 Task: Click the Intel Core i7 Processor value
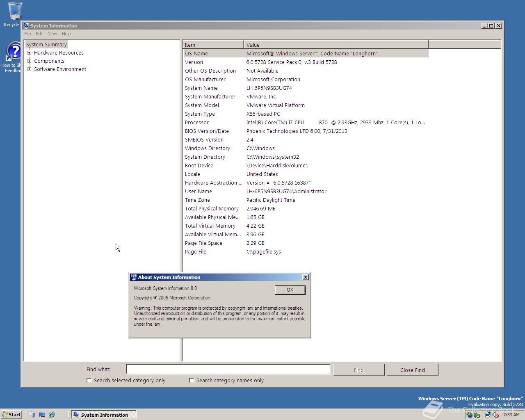tap(336, 122)
